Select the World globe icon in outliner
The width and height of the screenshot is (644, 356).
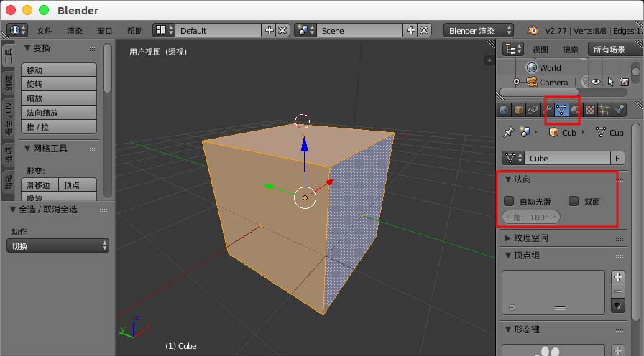(531, 67)
